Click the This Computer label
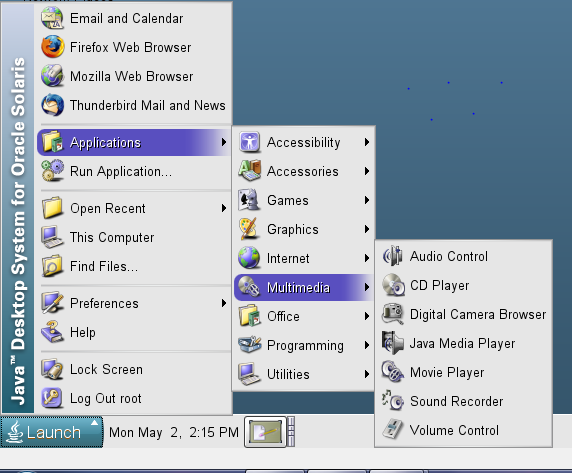The image size is (572, 473). [x=112, y=237]
